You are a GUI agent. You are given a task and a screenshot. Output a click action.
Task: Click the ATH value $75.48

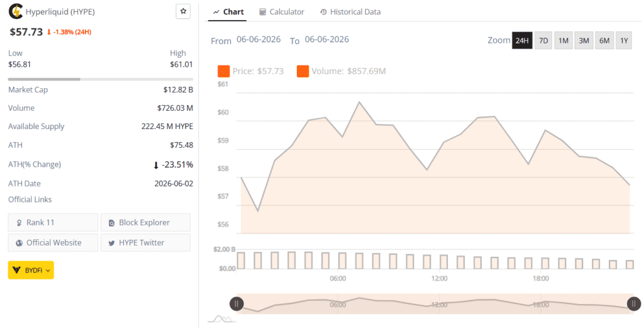(x=182, y=145)
